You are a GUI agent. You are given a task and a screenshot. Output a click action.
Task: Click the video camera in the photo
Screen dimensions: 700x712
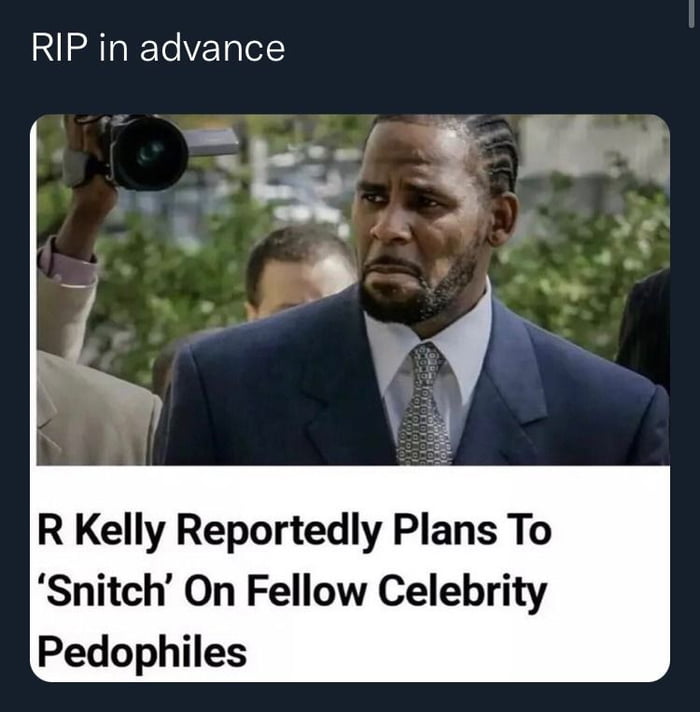pyautogui.click(x=150, y=152)
